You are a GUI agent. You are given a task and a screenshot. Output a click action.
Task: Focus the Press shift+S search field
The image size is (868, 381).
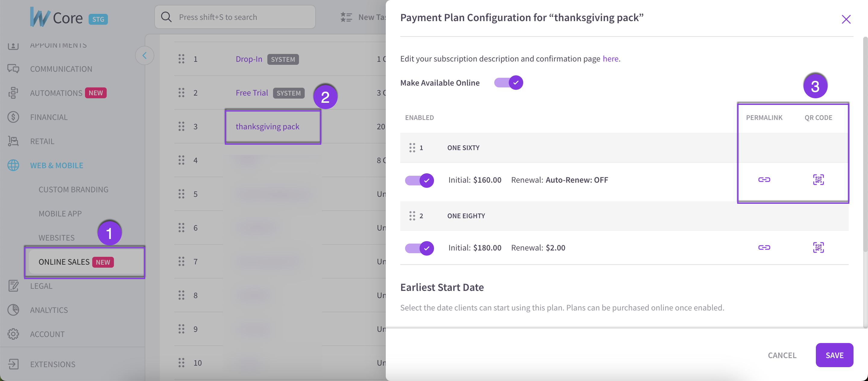click(235, 17)
